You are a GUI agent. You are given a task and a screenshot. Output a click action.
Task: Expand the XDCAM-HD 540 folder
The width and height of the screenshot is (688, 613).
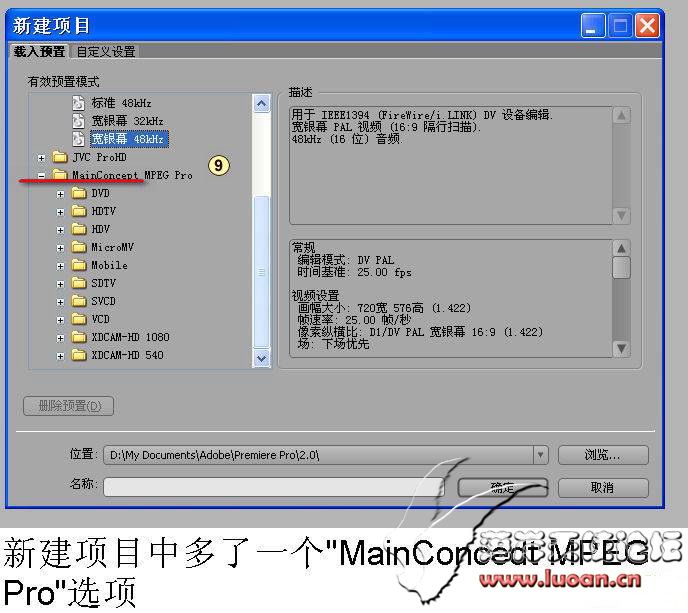(61, 356)
